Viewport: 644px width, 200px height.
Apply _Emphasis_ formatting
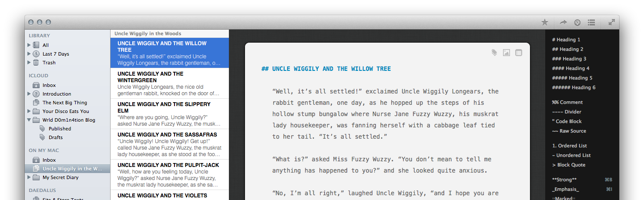(x=566, y=189)
